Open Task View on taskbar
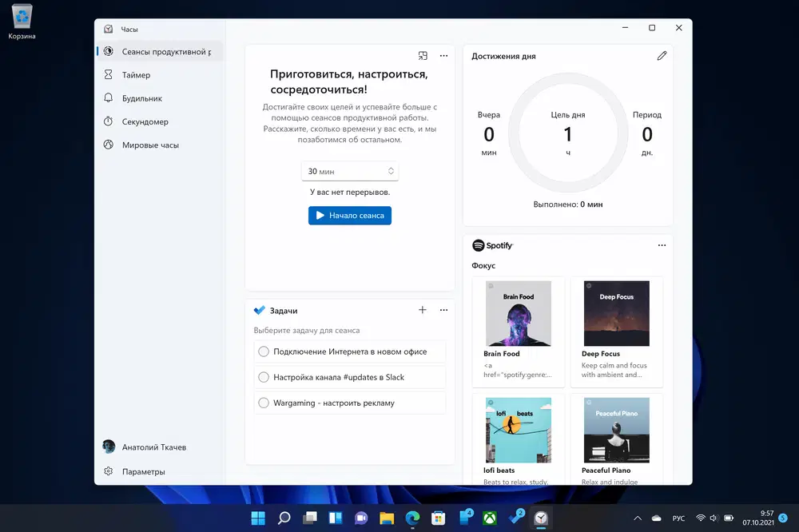The height and width of the screenshot is (532, 799). tap(310, 518)
